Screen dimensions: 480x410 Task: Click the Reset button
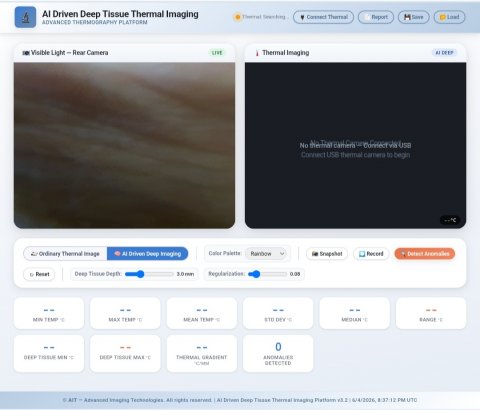click(x=39, y=274)
